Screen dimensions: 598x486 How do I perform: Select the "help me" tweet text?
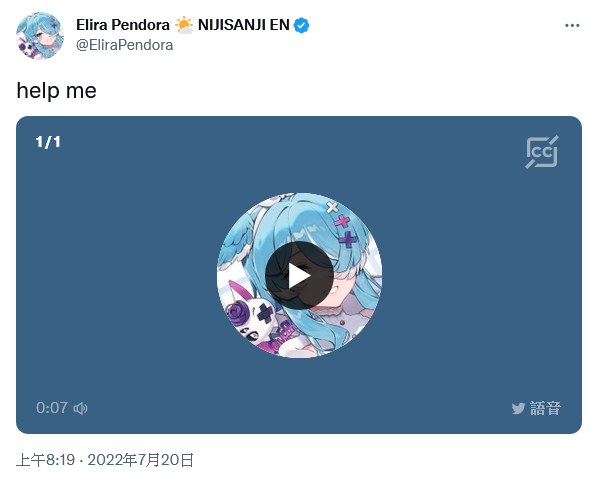coord(56,91)
